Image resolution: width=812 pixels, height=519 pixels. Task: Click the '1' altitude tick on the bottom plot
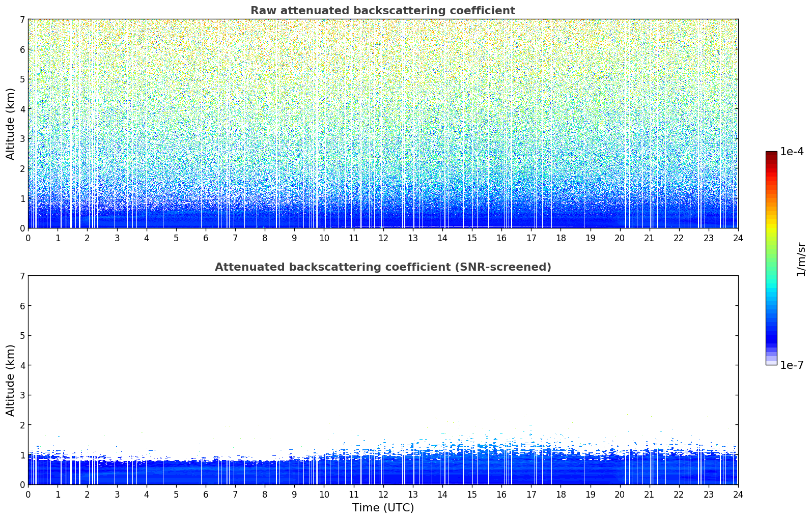pyautogui.click(x=22, y=455)
